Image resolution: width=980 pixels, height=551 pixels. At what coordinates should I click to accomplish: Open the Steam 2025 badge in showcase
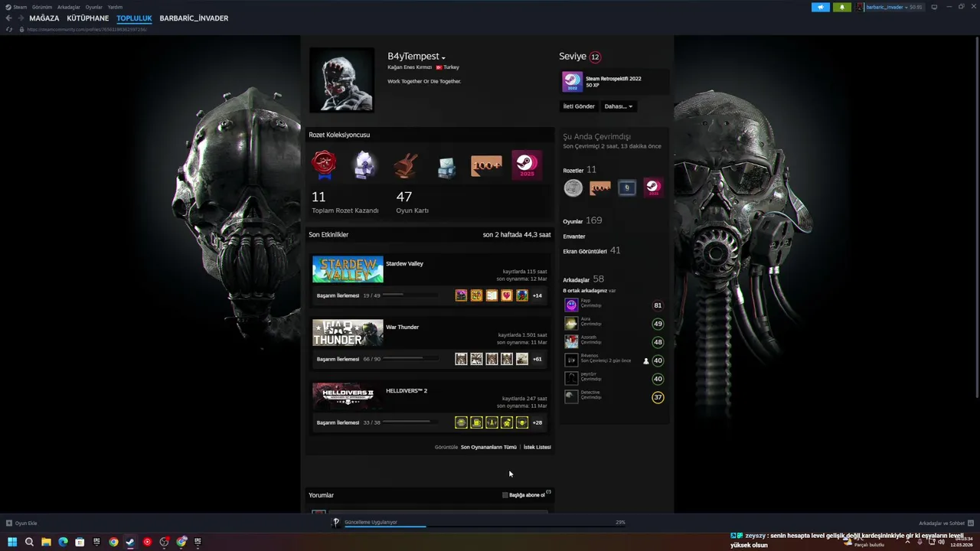[x=526, y=165]
